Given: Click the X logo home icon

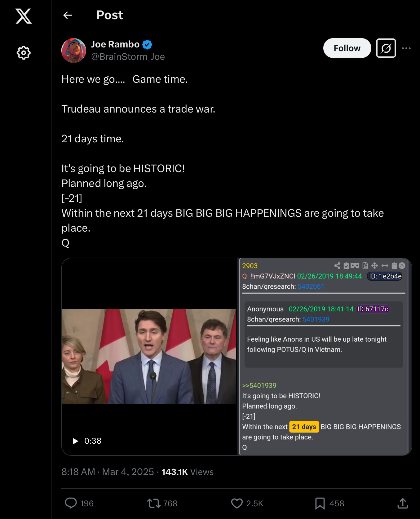Looking at the screenshot, I should [x=24, y=16].
